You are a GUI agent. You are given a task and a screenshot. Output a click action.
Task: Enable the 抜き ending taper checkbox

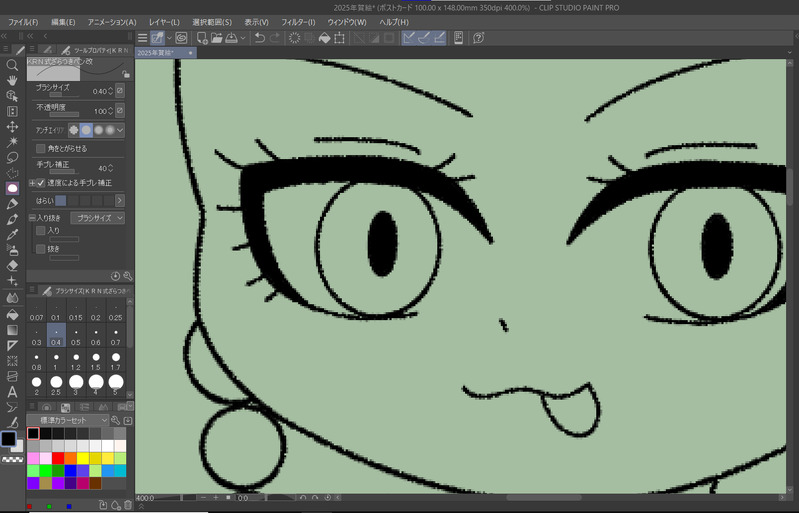pos(41,249)
